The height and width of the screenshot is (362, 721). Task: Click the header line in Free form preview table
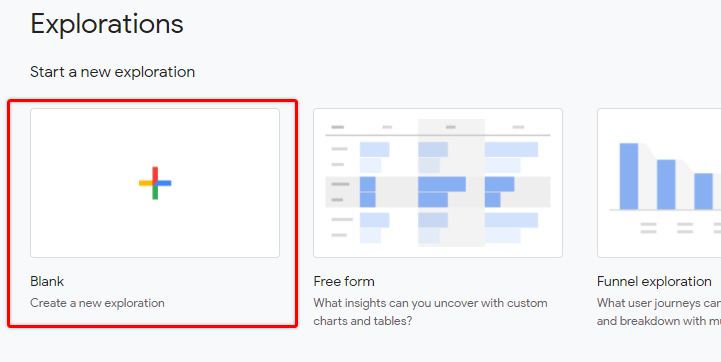[438, 135]
